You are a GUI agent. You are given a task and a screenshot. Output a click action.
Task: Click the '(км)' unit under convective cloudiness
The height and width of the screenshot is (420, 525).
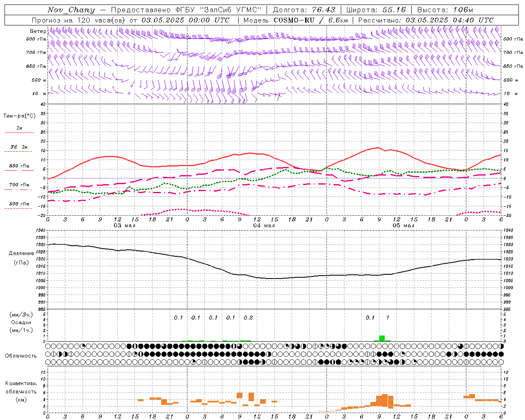click(21, 399)
